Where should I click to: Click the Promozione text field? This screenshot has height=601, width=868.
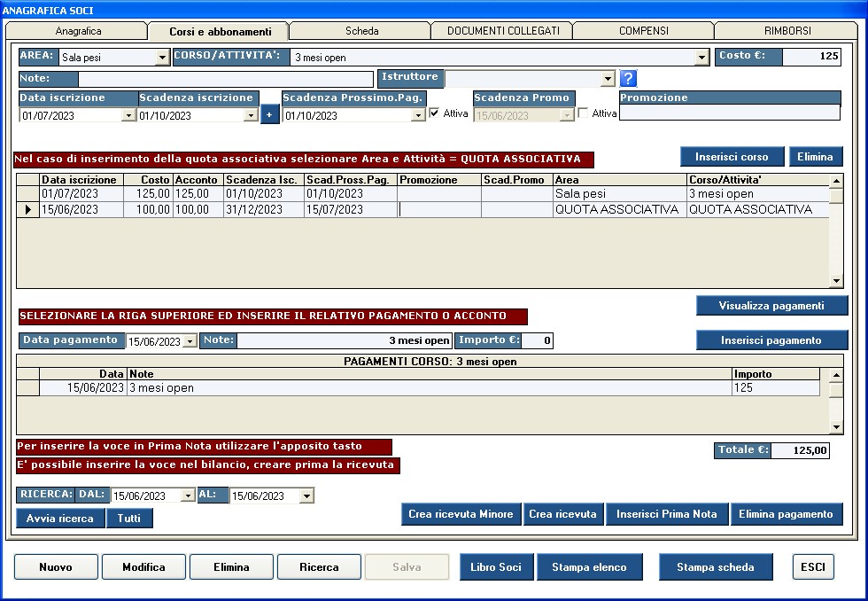point(730,113)
